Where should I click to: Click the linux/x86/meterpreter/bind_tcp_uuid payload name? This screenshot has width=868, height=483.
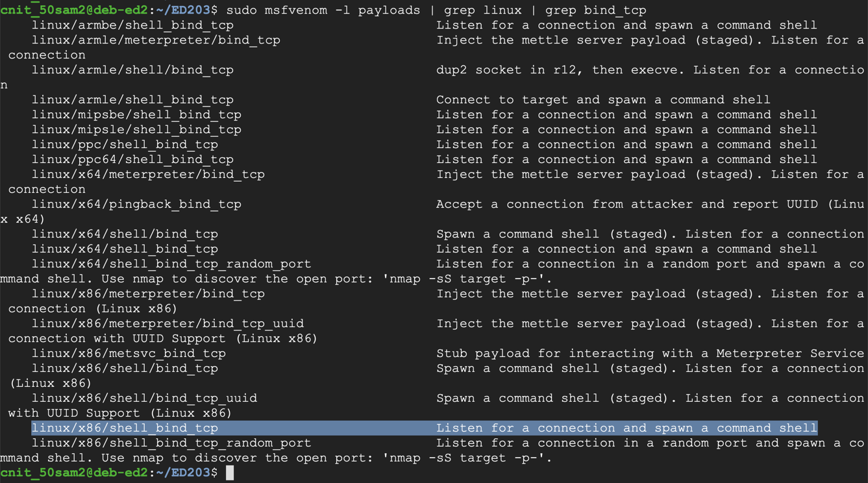click(x=167, y=324)
